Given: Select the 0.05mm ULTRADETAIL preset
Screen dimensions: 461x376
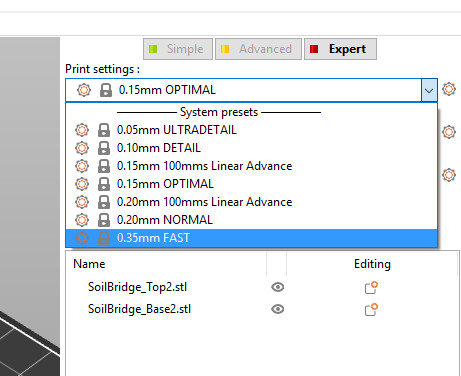Looking at the screenshot, I should (251, 130).
